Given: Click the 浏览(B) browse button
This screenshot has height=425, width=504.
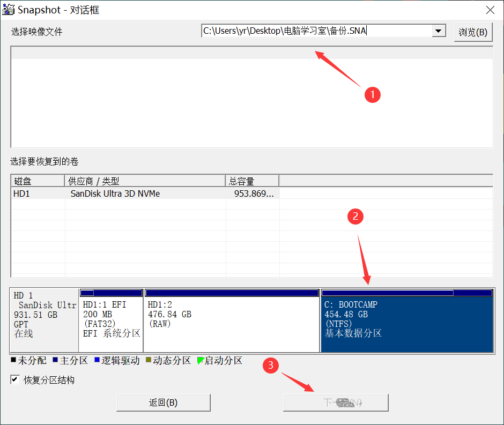Looking at the screenshot, I should coord(473,32).
